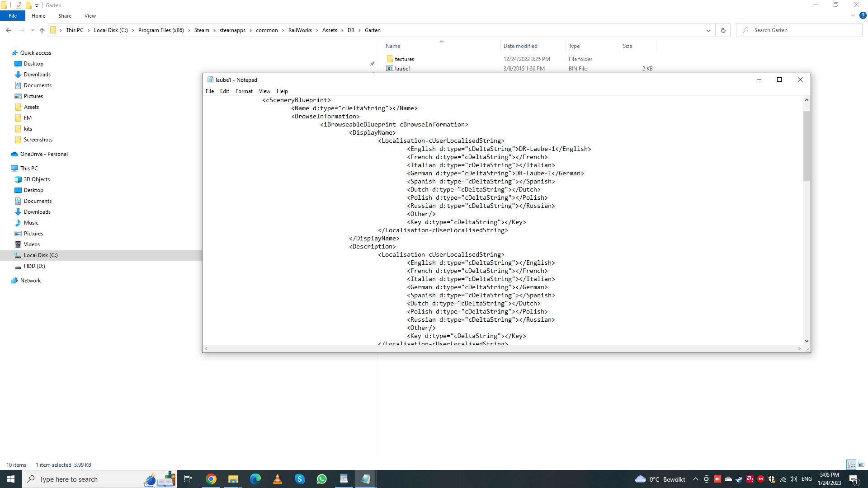This screenshot has width=868, height=488.
Task: Open Skype from the taskbar
Action: (300, 479)
